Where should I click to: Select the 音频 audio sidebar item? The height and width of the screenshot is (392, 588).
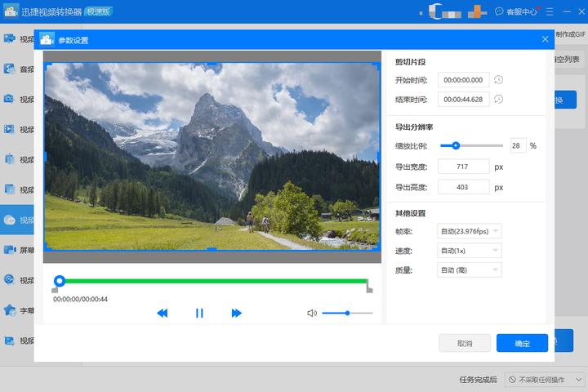(x=18, y=69)
